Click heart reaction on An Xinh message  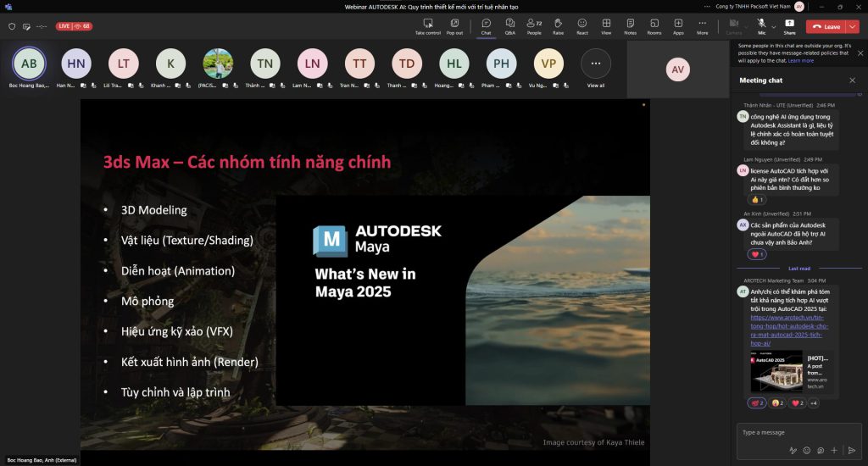coord(757,254)
